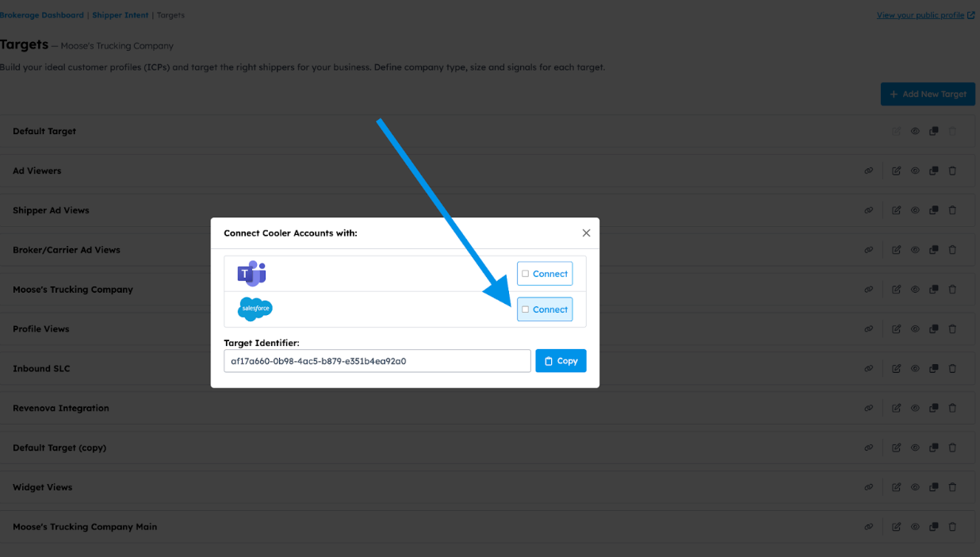The height and width of the screenshot is (557, 980).
Task: Delete the Profile Views target
Action: point(952,328)
